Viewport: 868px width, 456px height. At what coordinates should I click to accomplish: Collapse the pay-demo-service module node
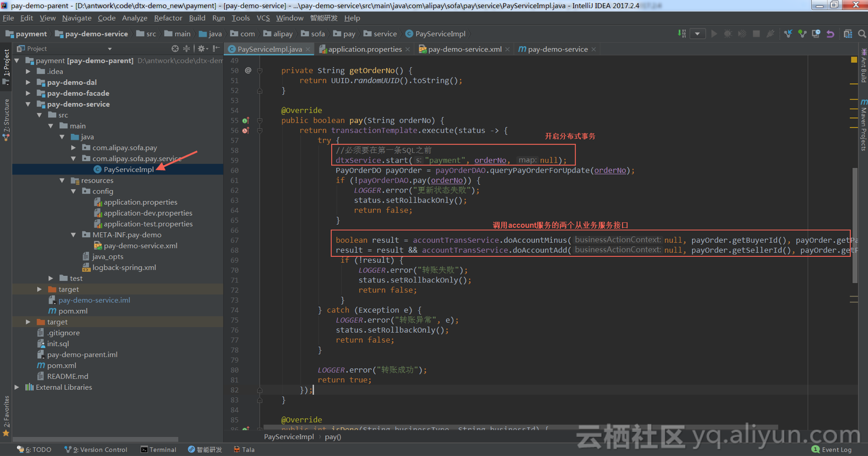point(29,104)
